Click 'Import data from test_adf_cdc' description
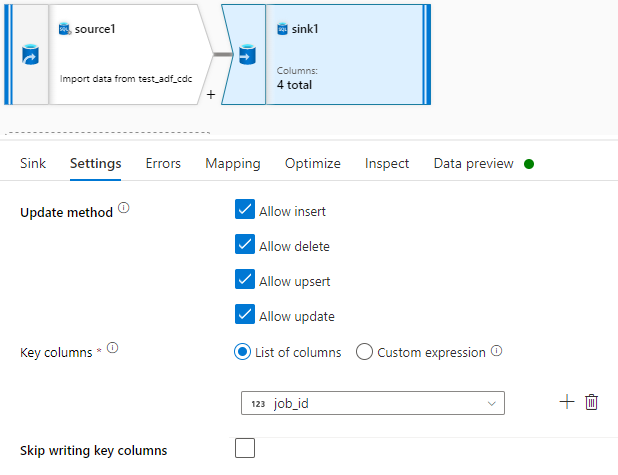Screen dimensions: 618x475 pyautogui.click(x=126, y=79)
